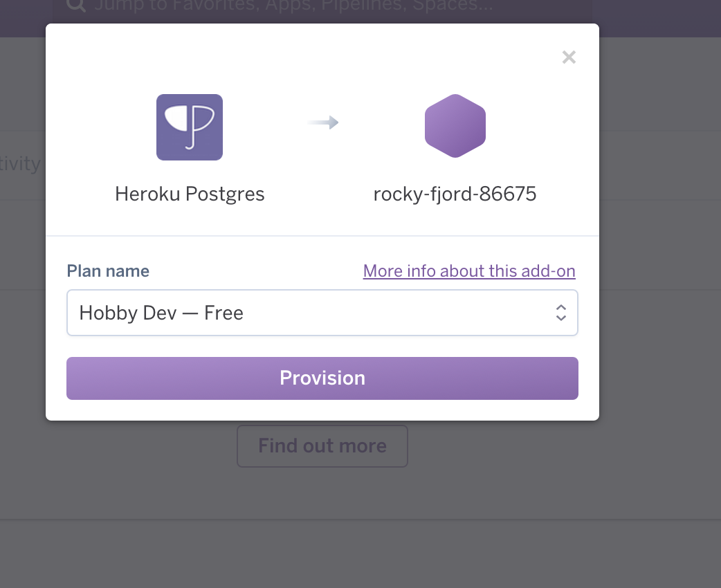Screen dimensions: 721x588
Task: Select the partially hidden Activity tab
Action: (x=20, y=164)
